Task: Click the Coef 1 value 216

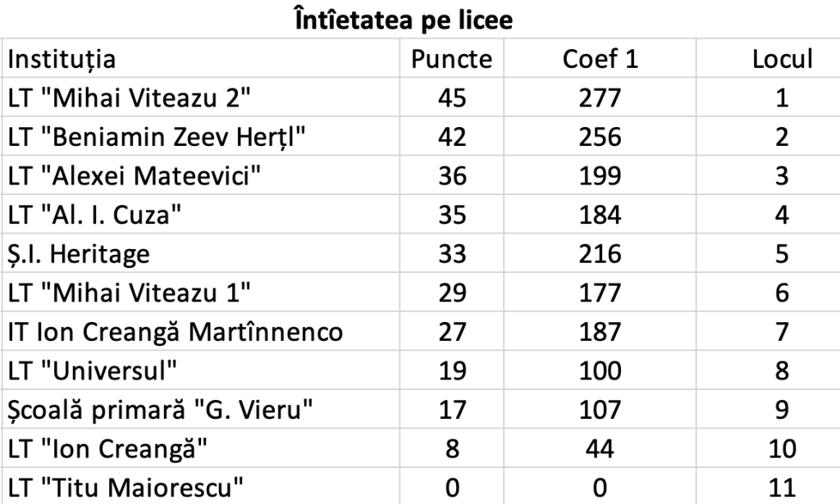Action: click(x=600, y=254)
